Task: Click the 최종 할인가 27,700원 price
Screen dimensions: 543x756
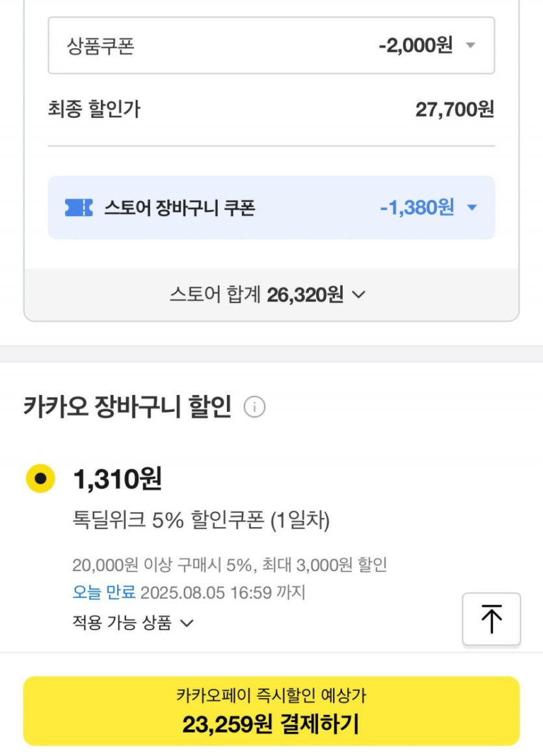Action: pos(455,109)
